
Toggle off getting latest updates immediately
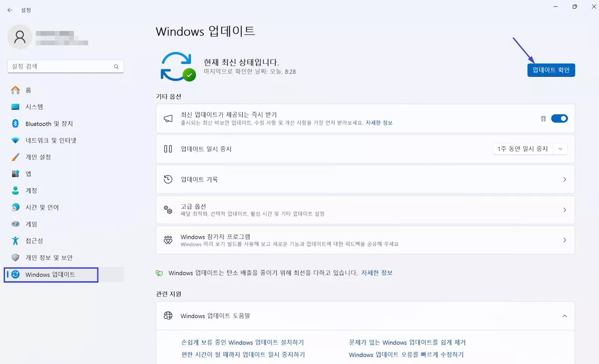coord(559,119)
